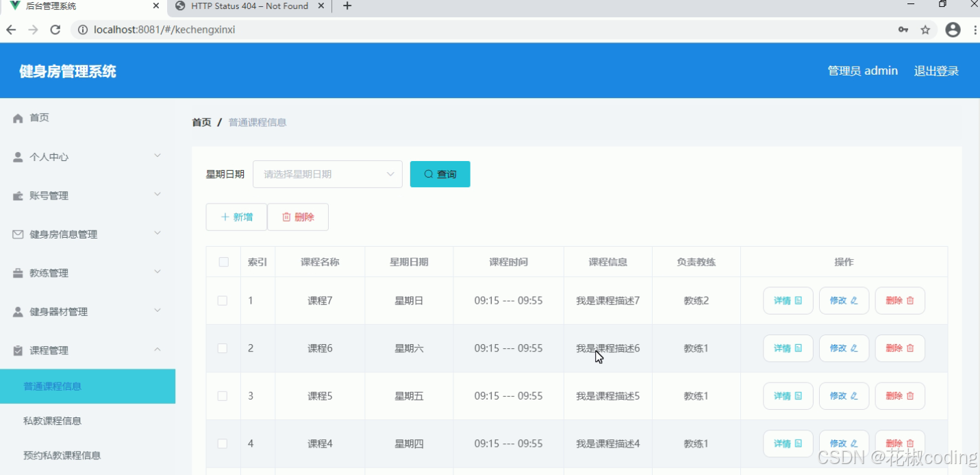Open the 请选择星期日期 dropdown
This screenshot has height=475, width=980.
tap(327, 173)
